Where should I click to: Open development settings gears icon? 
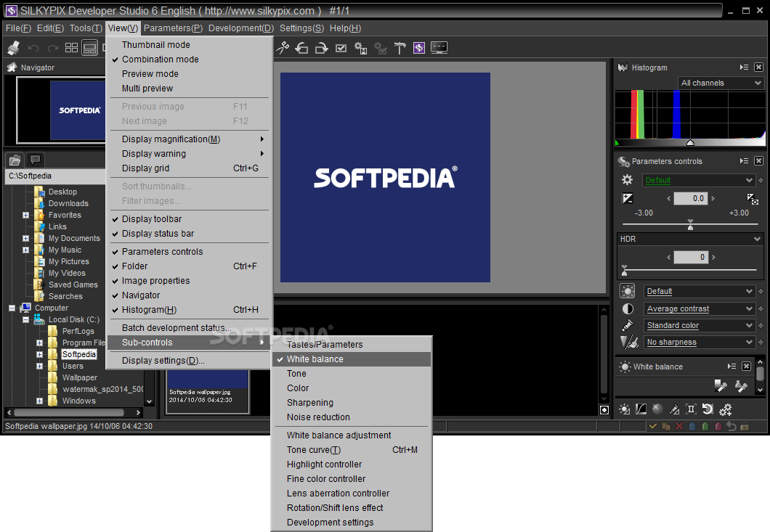(x=725, y=409)
